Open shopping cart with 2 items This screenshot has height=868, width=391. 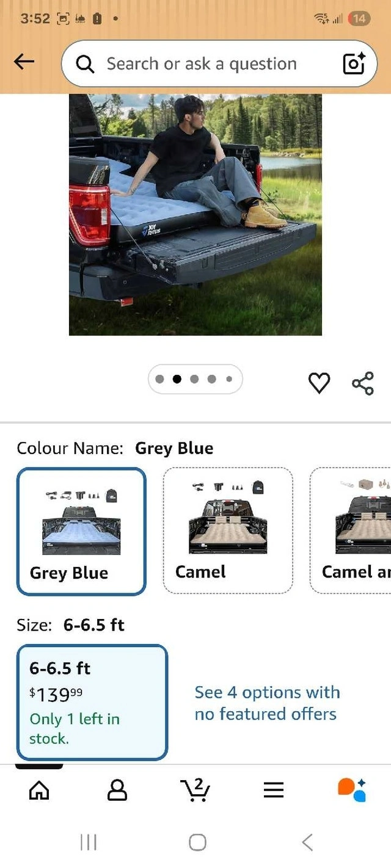(x=196, y=790)
